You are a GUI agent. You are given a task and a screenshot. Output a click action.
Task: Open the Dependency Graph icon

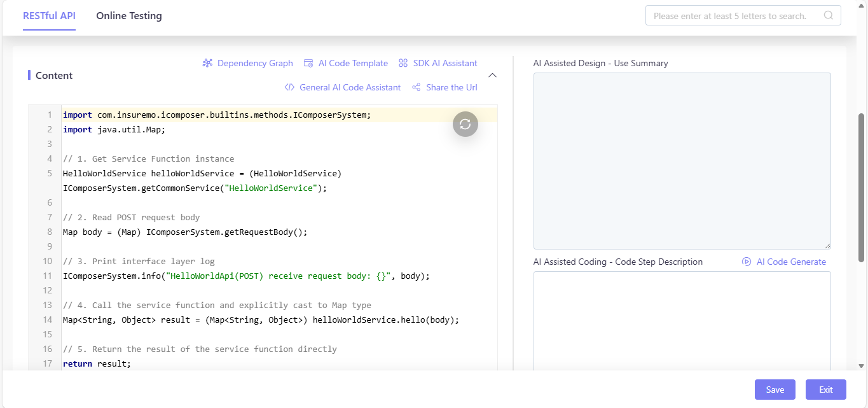click(x=207, y=63)
